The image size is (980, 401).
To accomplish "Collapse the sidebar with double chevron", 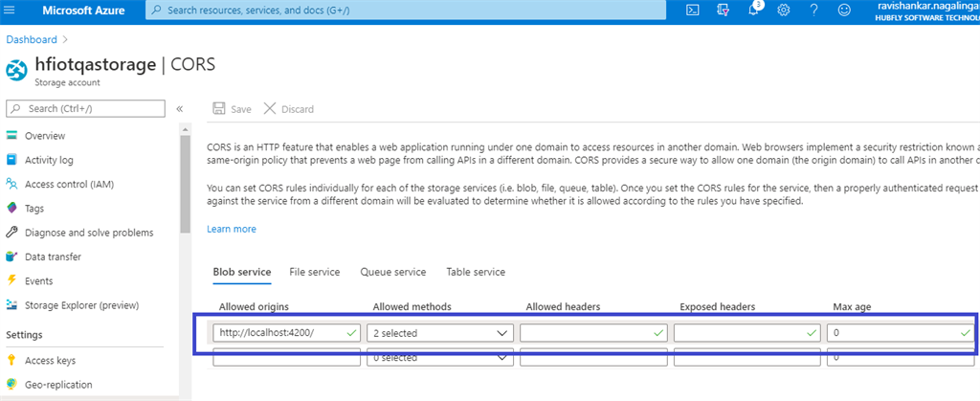I will [x=179, y=109].
